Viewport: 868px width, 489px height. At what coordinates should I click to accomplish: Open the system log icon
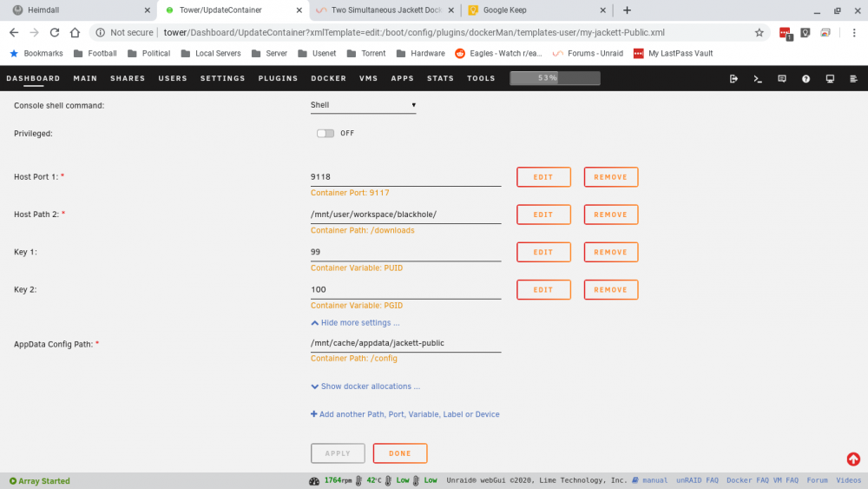(x=853, y=79)
